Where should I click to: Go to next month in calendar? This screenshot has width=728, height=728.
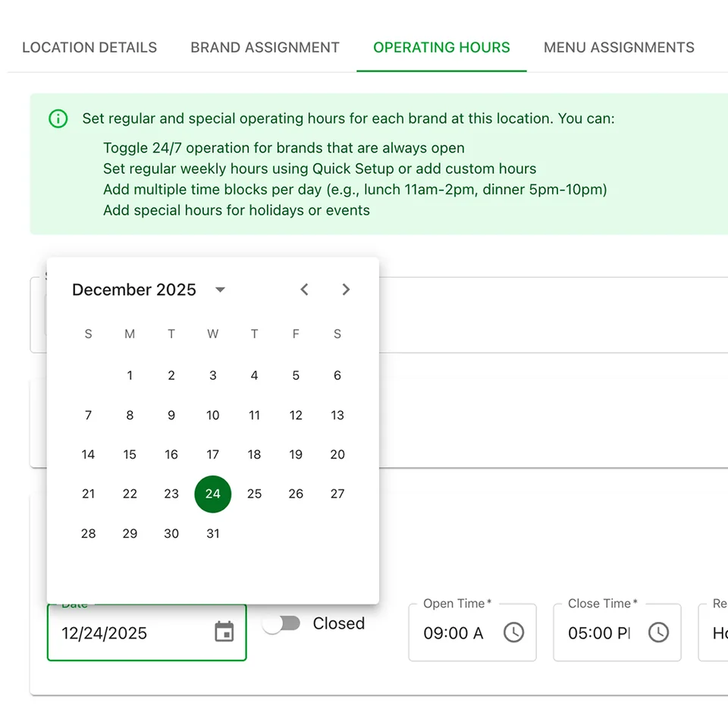pos(346,289)
